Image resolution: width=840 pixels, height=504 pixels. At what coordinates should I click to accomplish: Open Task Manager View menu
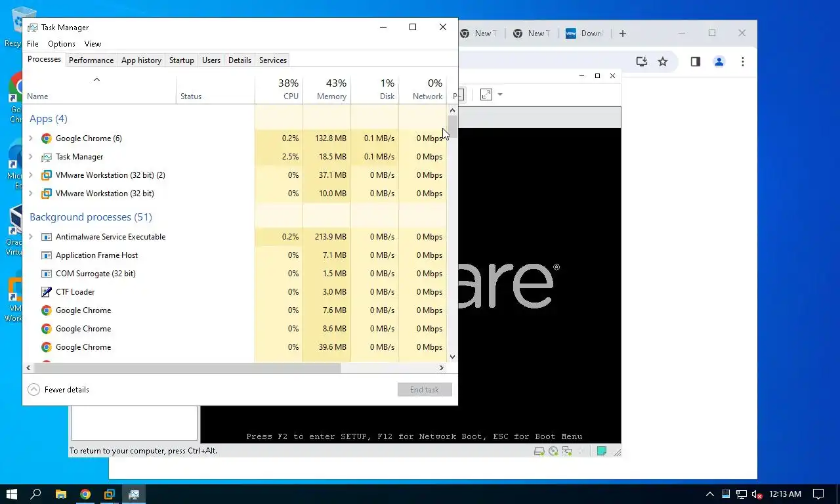click(x=93, y=44)
